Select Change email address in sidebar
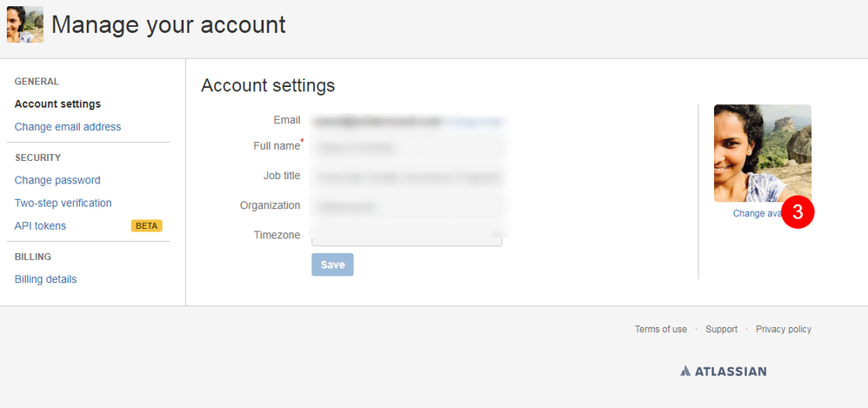 coord(68,127)
